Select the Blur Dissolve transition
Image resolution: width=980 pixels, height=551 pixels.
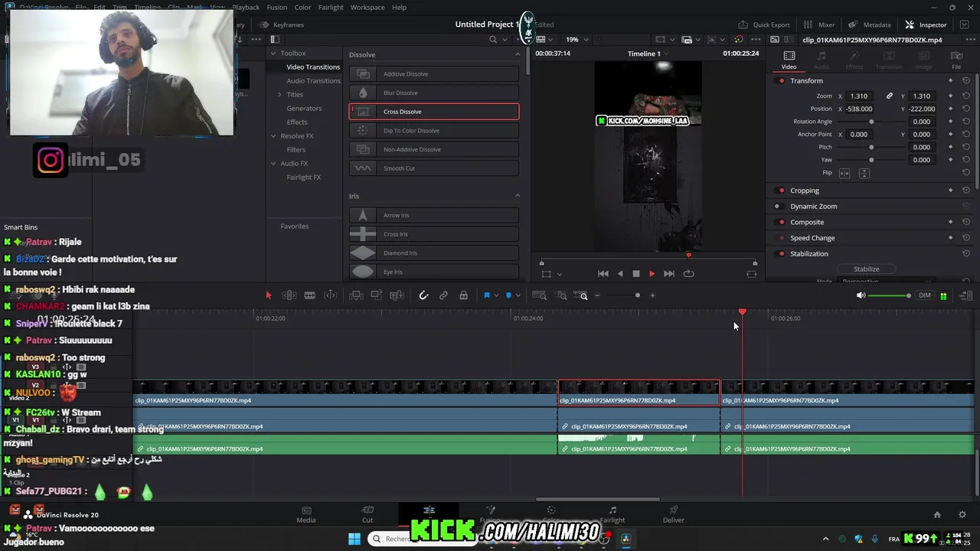tap(434, 93)
